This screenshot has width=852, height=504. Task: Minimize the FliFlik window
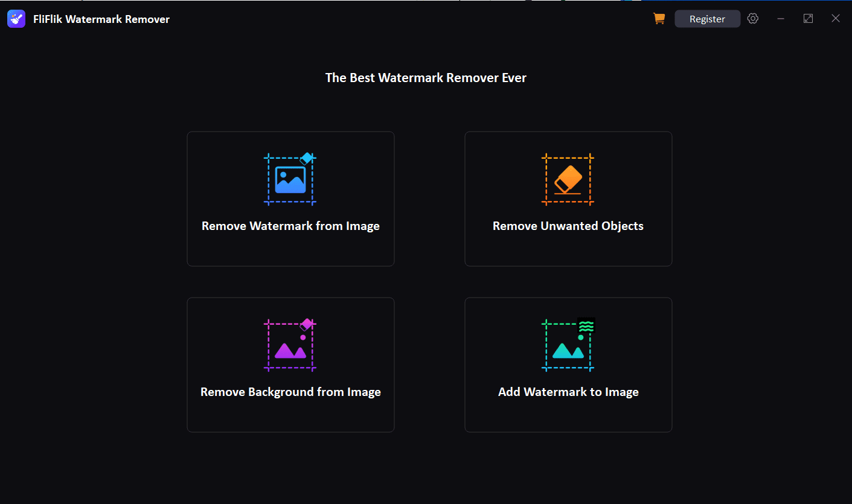[781, 19]
